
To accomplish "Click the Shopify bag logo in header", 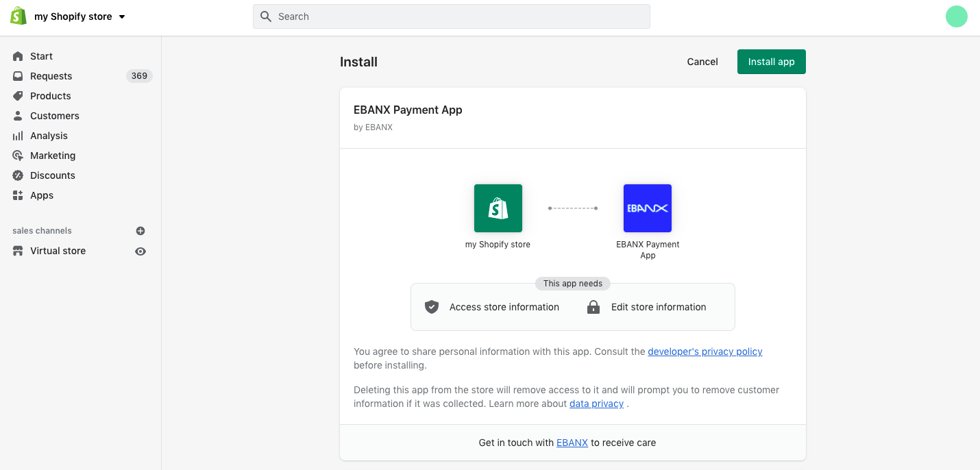I will pos(19,16).
